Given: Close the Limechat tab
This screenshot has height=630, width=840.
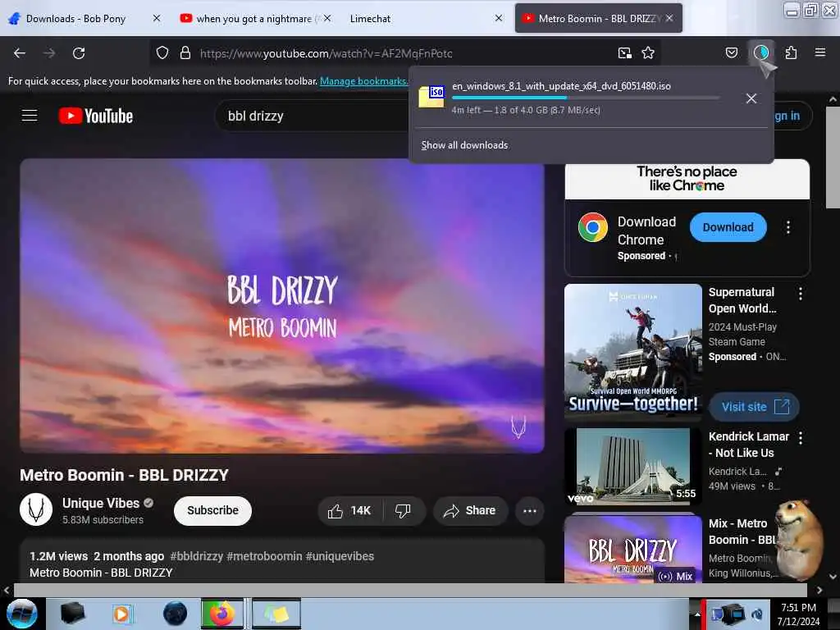Looking at the screenshot, I should coord(499,18).
